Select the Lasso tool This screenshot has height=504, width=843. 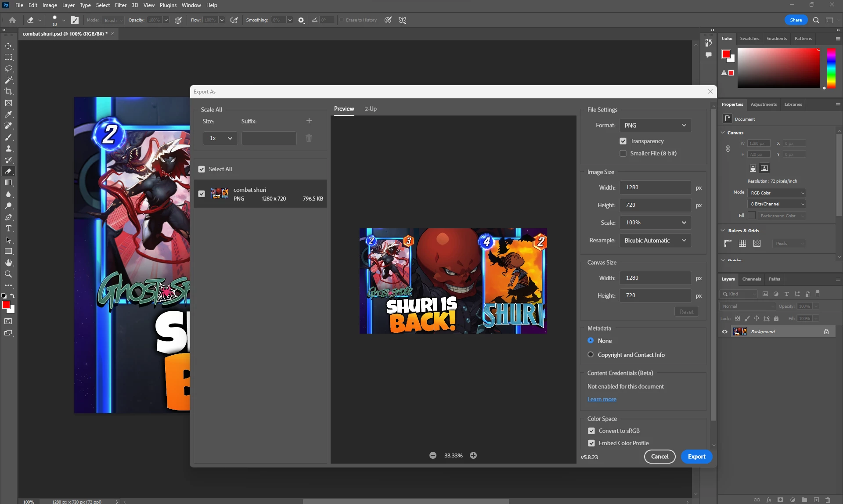coord(8,68)
